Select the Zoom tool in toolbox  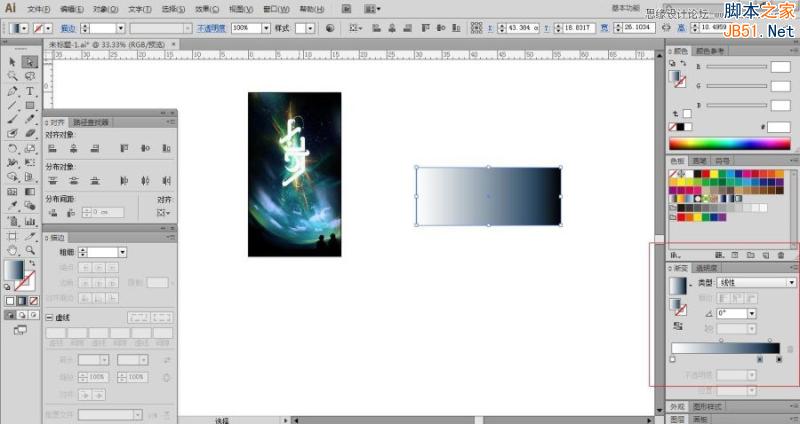pos(30,250)
